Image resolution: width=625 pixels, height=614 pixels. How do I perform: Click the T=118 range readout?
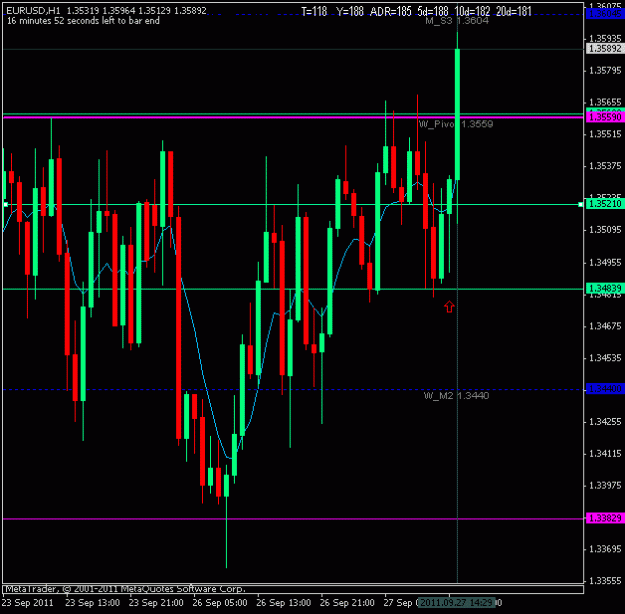tap(314, 11)
